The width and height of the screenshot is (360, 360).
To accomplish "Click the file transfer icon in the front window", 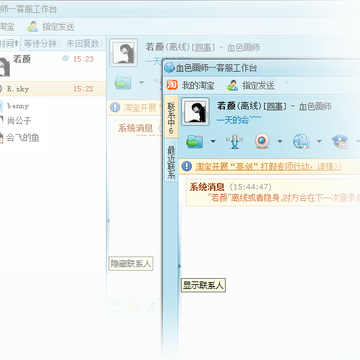I will coord(195,141).
